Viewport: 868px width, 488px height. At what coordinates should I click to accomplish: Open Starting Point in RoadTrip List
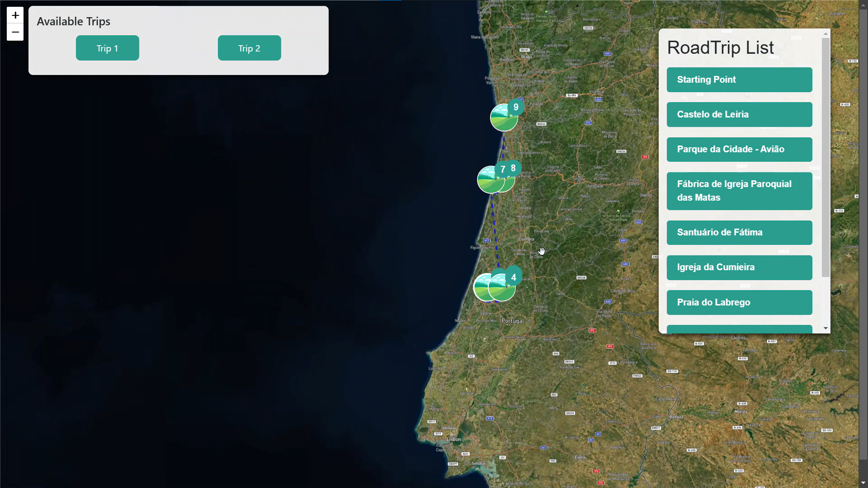click(x=739, y=80)
